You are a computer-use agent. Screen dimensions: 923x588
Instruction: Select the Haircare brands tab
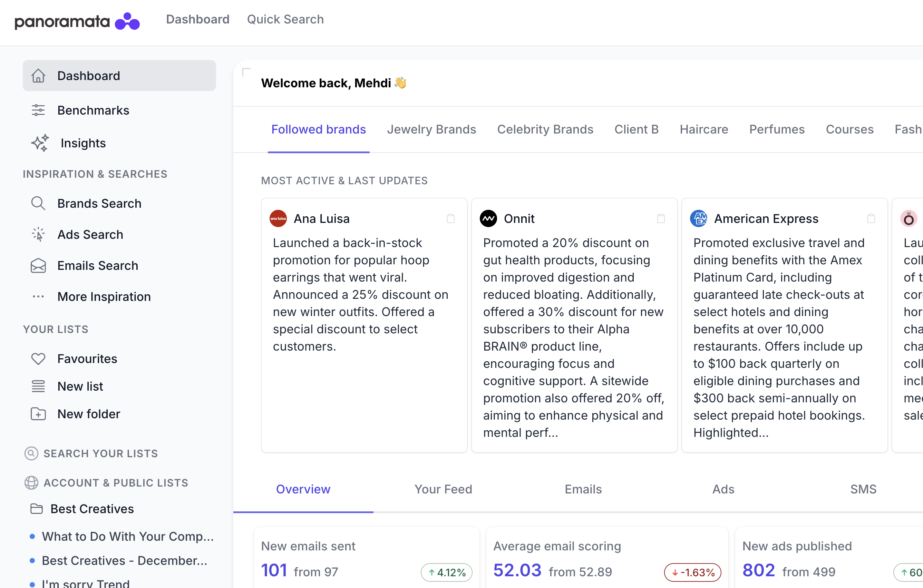coord(704,129)
